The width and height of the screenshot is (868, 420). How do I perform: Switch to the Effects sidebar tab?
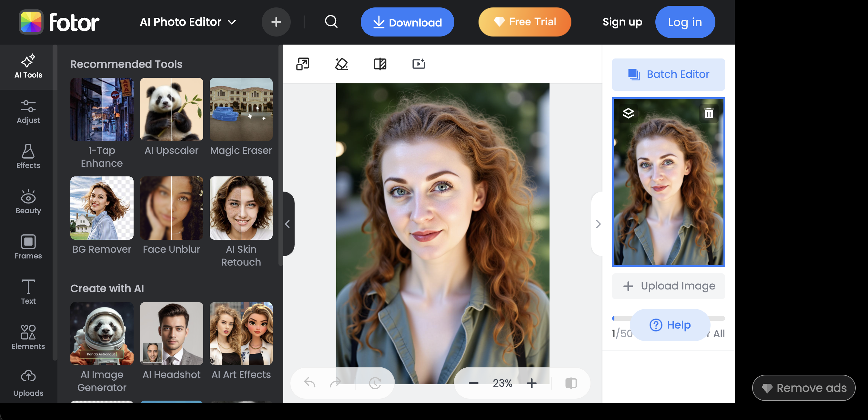28,156
